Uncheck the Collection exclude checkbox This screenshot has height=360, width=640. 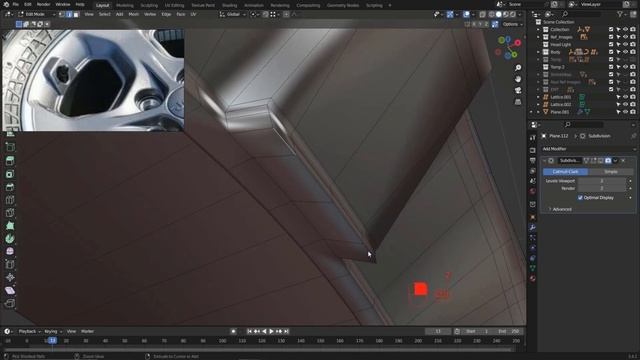click(x=611, y=29)
